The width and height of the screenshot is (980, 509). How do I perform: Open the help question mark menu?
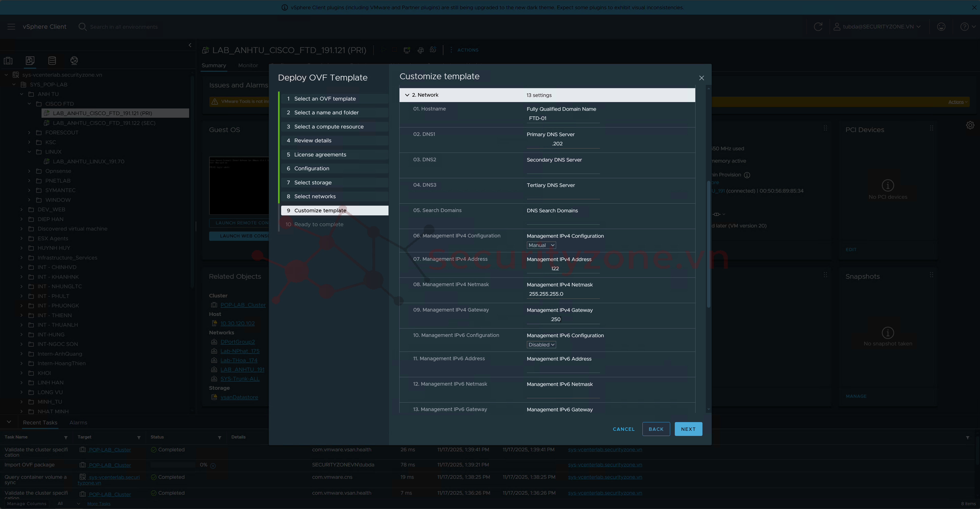pos(964,27)
